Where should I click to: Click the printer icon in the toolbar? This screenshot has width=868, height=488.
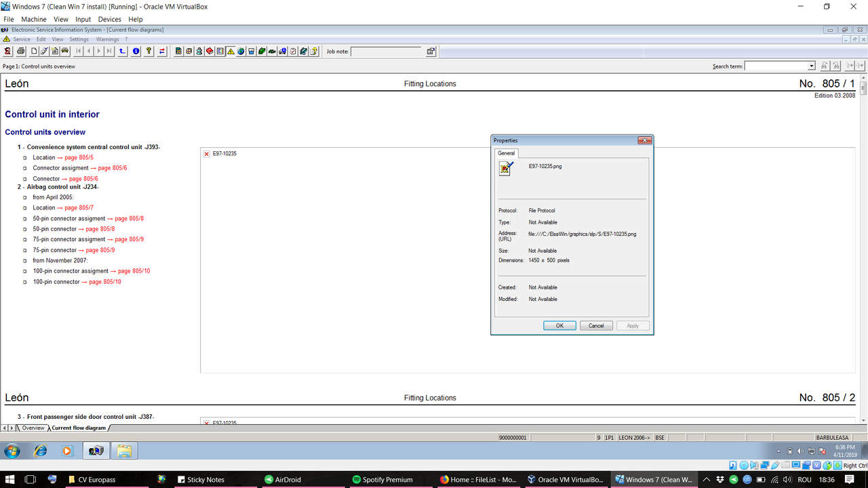20,51
